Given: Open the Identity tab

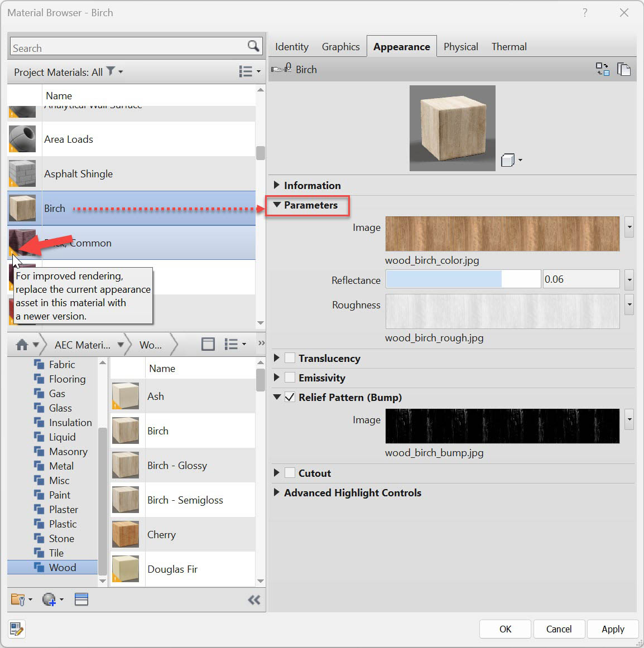Looking at the screenshot, I should click(x=291, y=46).
